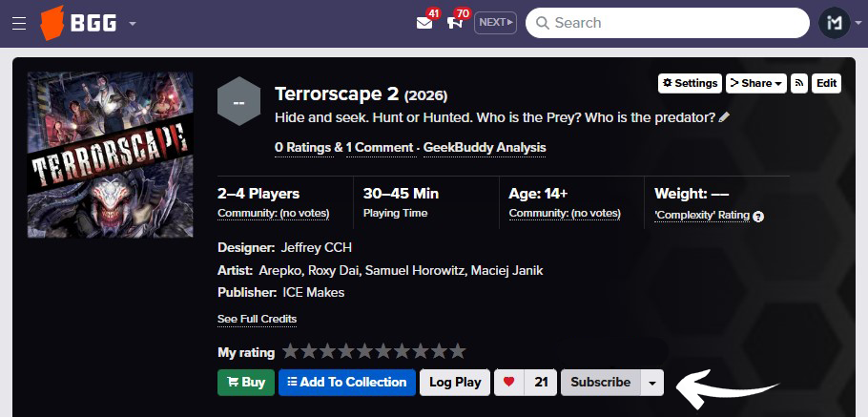This screenshot has width=868, height=417.
Task: Open See Full Credits link
Action: click(257, 319)
